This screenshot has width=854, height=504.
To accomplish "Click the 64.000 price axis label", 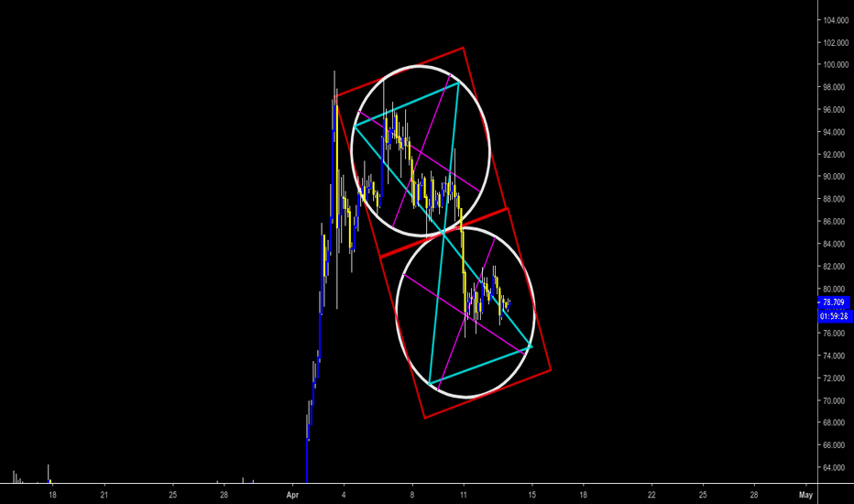I will coord(836,467).
